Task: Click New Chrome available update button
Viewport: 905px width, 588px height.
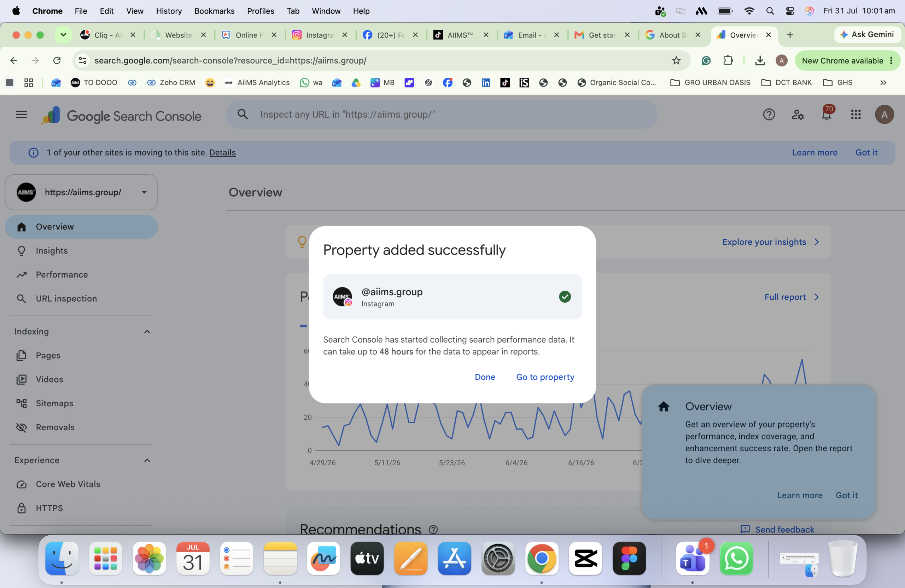Action: tap(847, 60)
